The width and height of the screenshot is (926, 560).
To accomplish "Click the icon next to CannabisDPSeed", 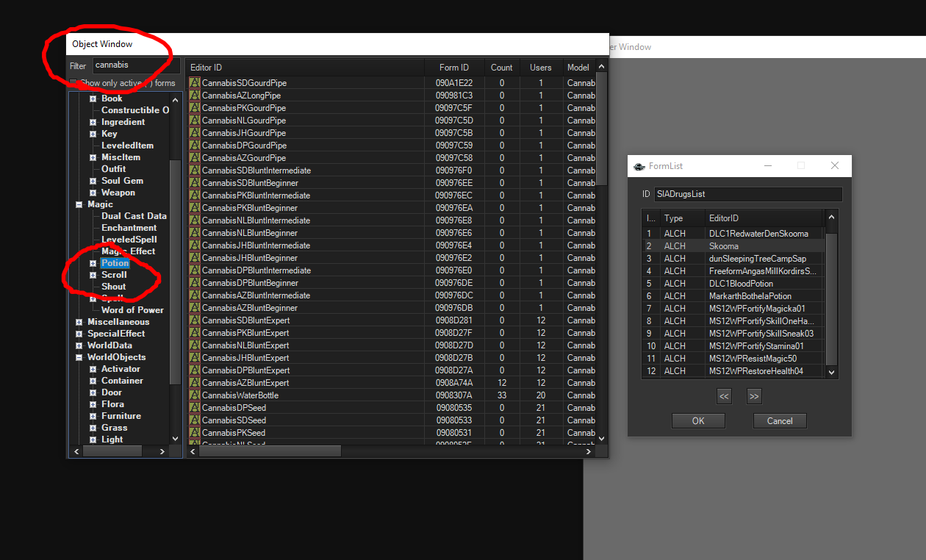I will (x=195, y=408).
